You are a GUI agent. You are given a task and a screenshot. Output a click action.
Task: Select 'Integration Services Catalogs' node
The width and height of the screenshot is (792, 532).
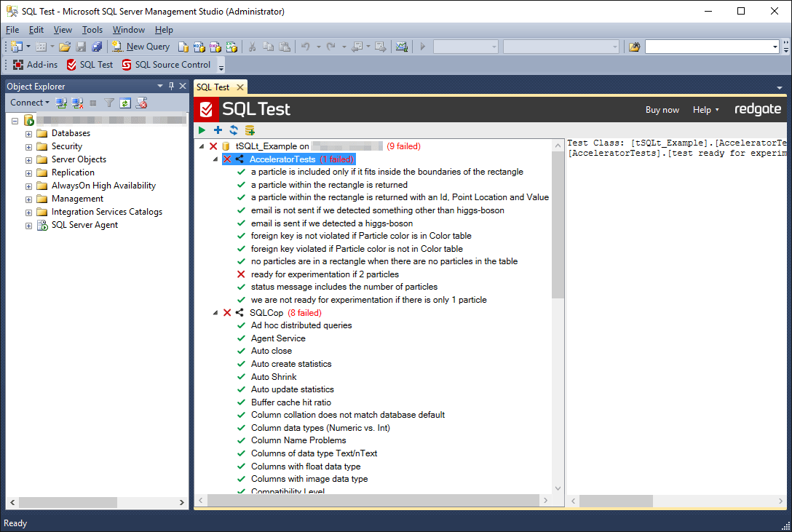coord(106,212)
